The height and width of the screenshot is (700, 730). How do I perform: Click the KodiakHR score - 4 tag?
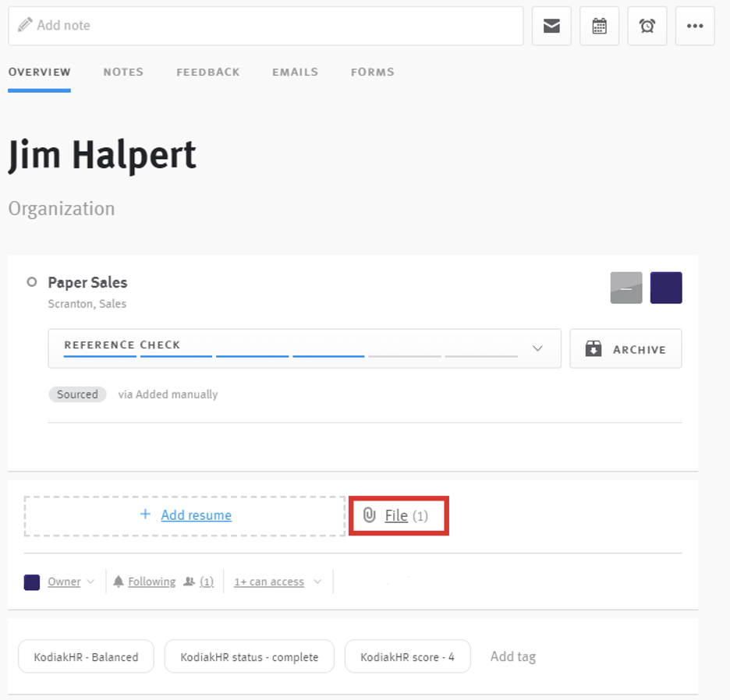coord(407,656)
